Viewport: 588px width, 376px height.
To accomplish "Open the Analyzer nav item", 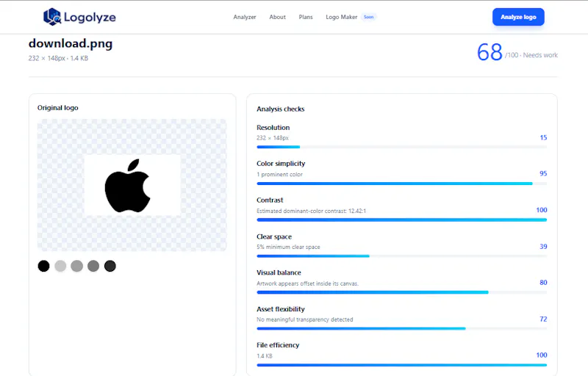I will pyautogui.click(x=245, y=17).
